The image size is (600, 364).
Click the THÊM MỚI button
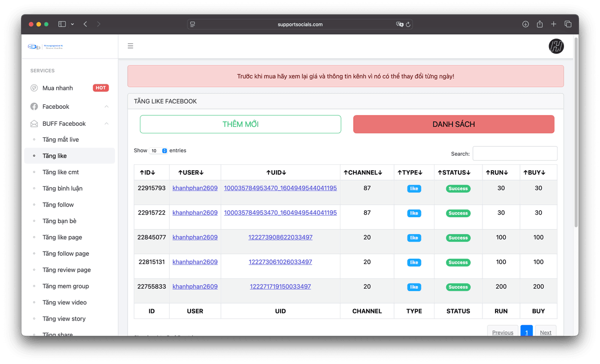coord(240,124)
